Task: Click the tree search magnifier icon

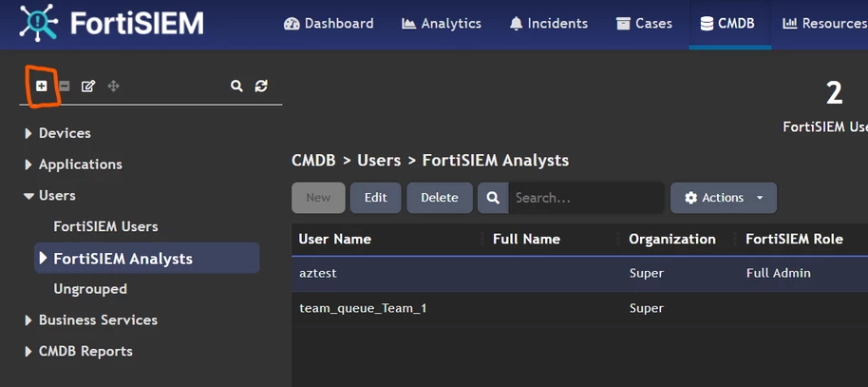Action: 236,86
